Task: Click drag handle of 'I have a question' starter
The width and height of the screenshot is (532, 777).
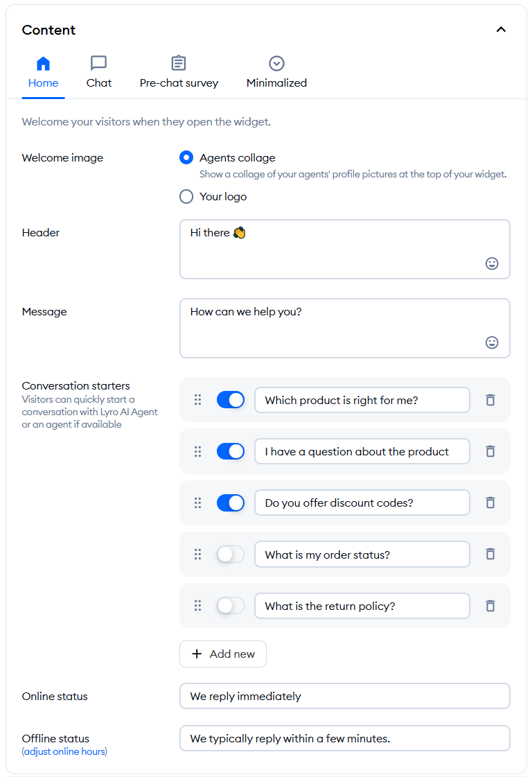Action: 197,451
